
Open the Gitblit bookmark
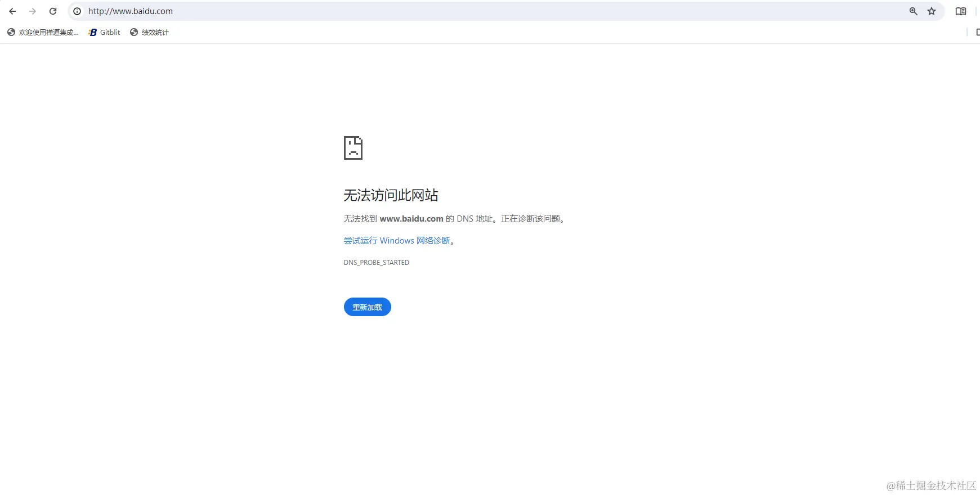pyautogui.click(x=105, y=33)
